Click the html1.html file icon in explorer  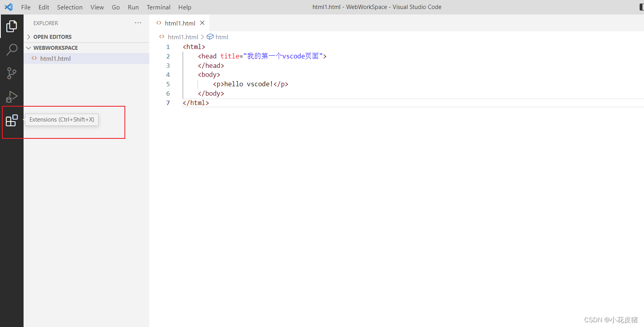[x=34, y=58]
